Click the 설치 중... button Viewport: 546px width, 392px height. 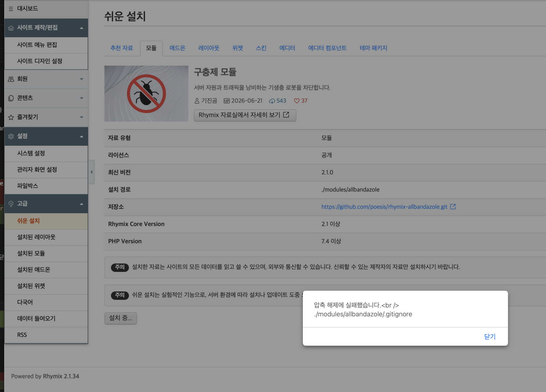(x=121, y=318)
